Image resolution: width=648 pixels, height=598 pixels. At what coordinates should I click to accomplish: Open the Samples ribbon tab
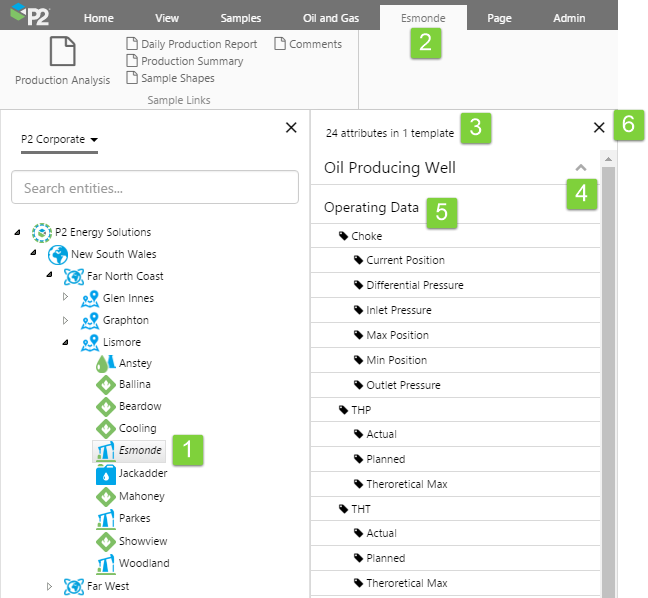(x=240, y=18)
